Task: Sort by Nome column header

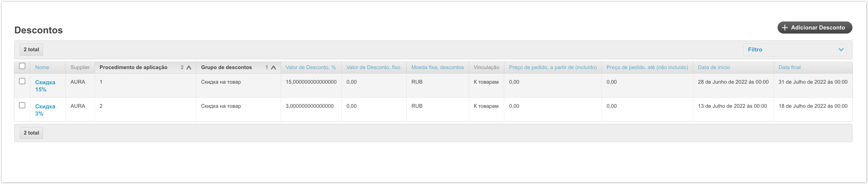Action: point(42,67)
